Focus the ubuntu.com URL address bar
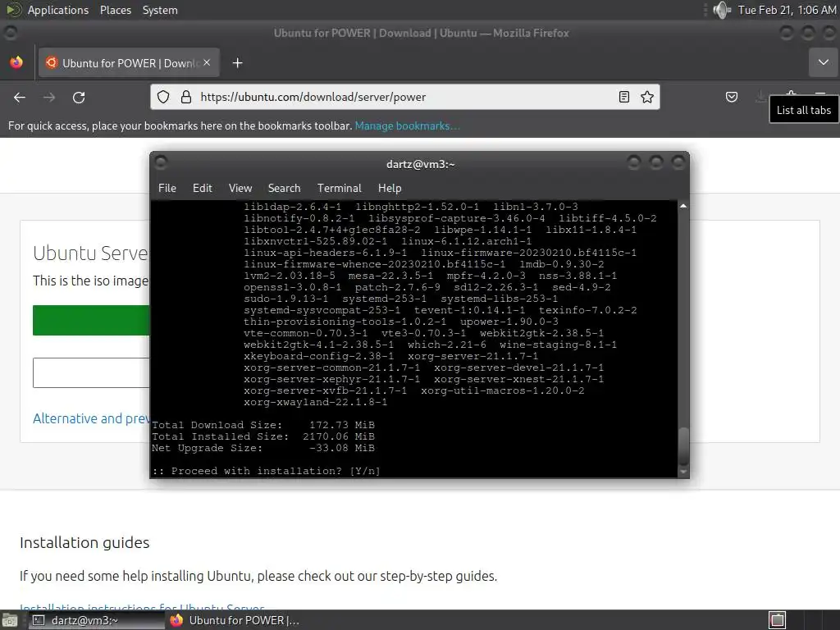Viewport: 840px width, 630px height. click(x=407, y=97)
